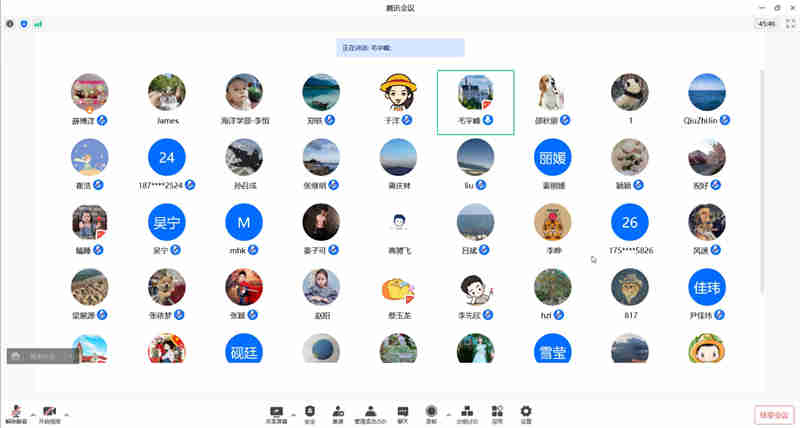Start recording the meeting
Viewport: 800px width, 428px height.
coord(431,412)
